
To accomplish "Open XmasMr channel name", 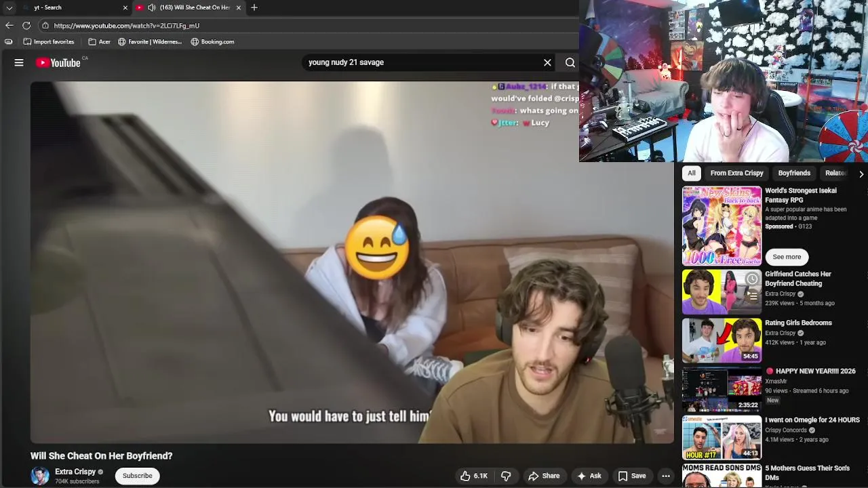I will pyautogui.click(x=776, y=382).
